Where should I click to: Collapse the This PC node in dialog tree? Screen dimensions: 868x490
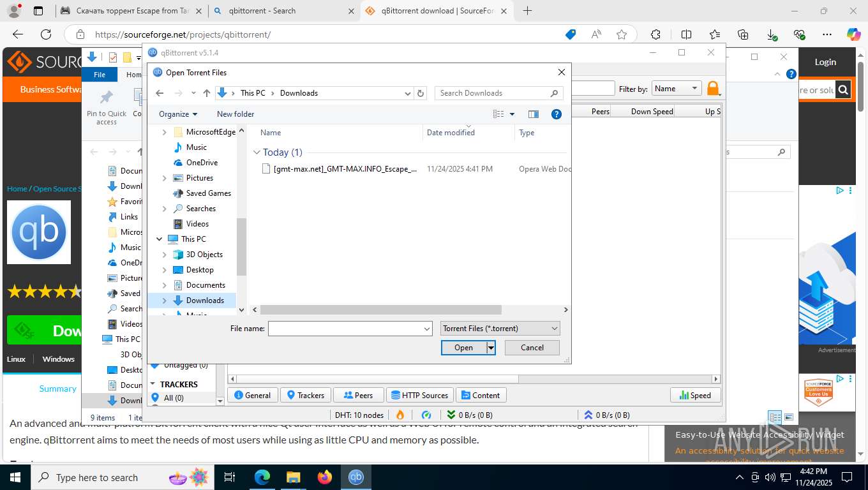[159, 239]
